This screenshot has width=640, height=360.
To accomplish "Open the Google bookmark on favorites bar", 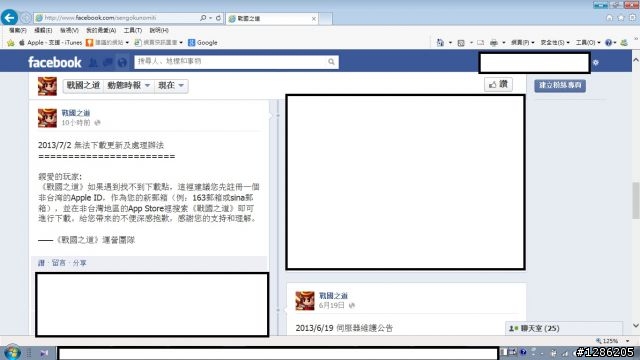I will pyautogui.click(x=202, y=42).
